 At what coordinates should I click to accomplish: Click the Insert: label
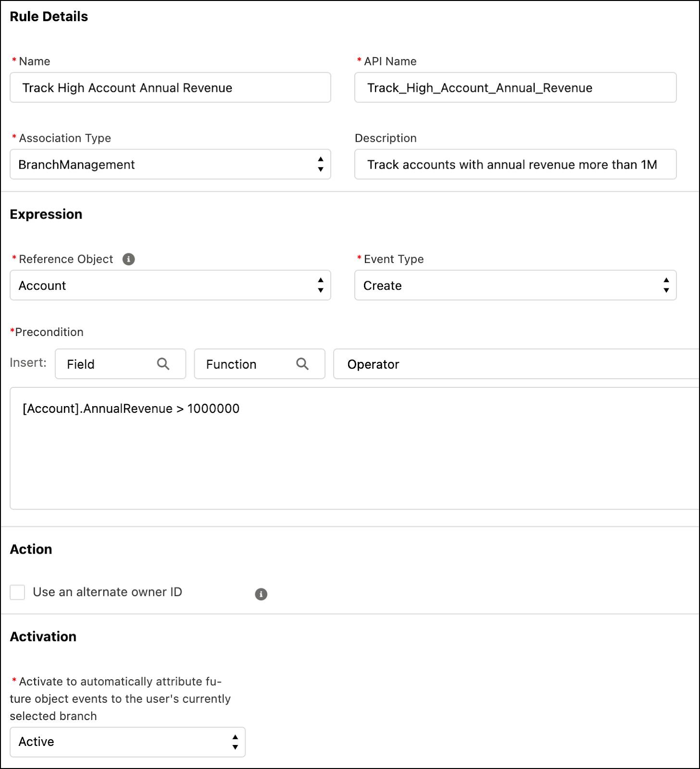pyautogui.click(x=28, y=362)
